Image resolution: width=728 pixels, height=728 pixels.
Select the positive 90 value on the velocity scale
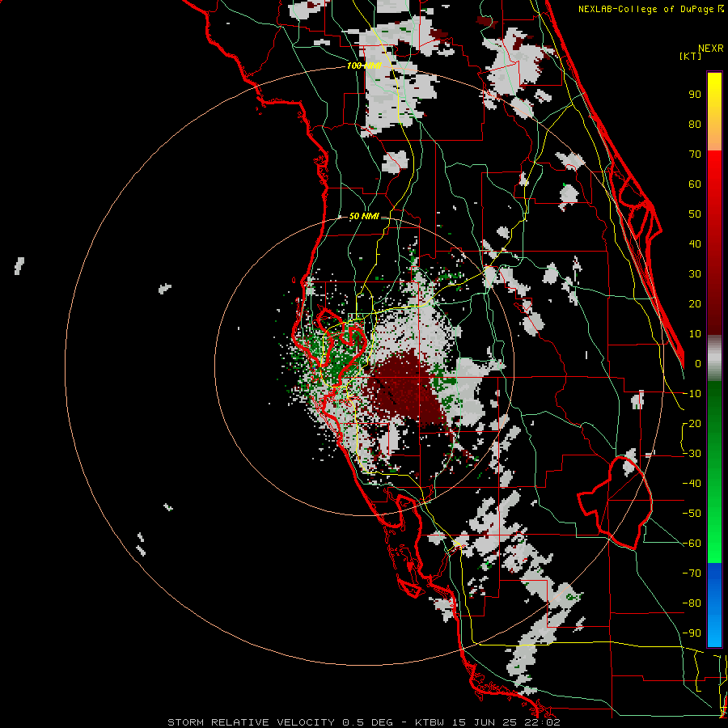coord(695,95)
